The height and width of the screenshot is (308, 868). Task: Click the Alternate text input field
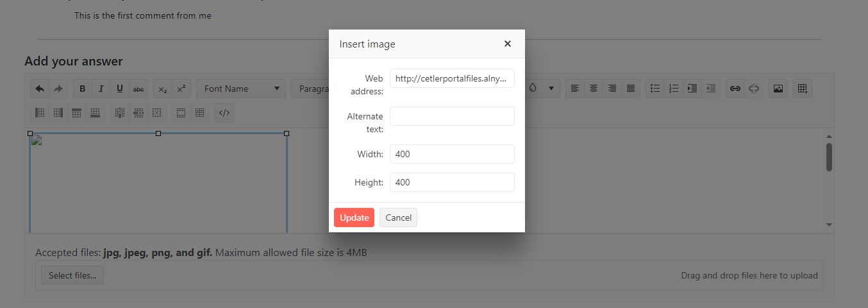tap(452, 116)
